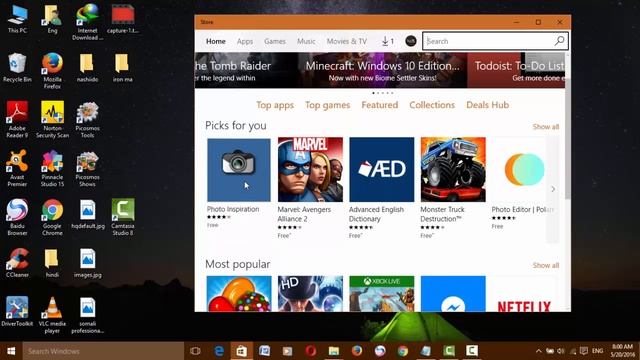The width and height of the screenshot is (640, 360).
Task: Select images.jpg file on the desktop
Action: tap(87, 263)
